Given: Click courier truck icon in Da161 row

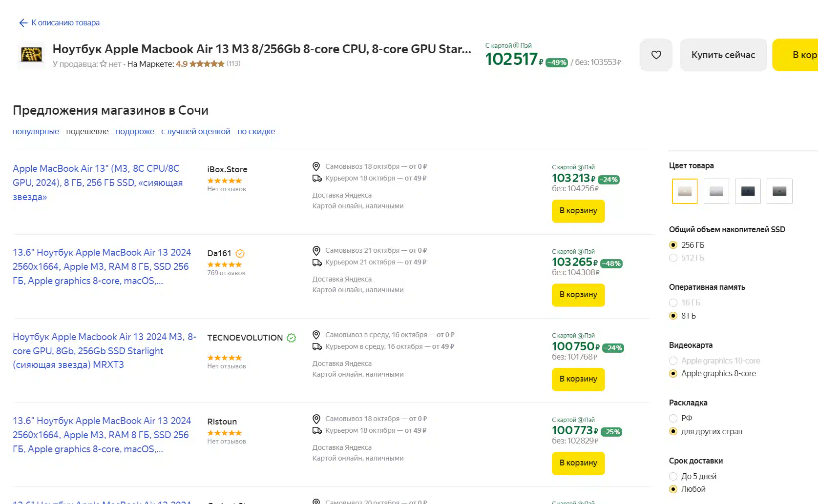Looking at the screenshot, I should (317, 262).
